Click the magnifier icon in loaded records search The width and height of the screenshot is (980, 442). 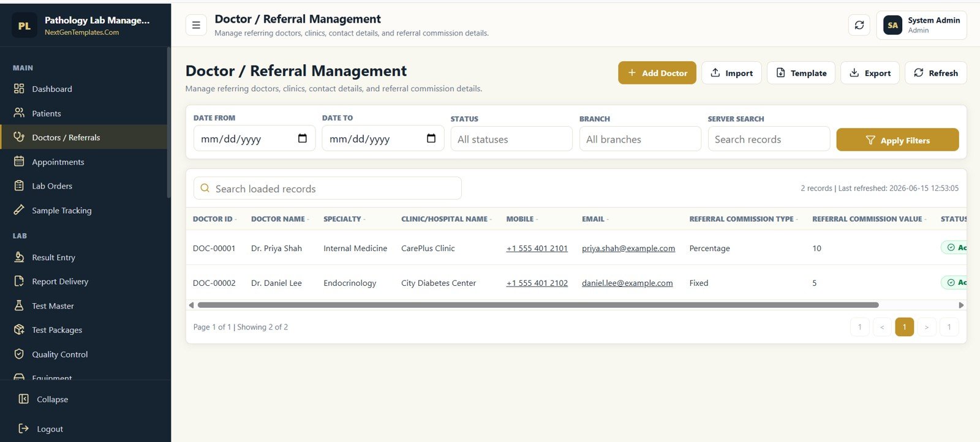pos(205,189)
